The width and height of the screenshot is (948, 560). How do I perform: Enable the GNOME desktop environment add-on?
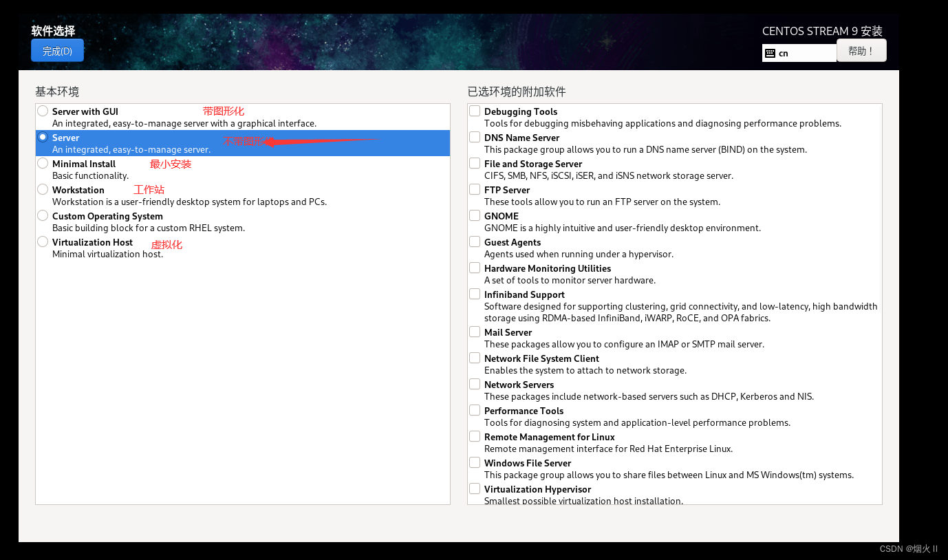click(474, 215)
